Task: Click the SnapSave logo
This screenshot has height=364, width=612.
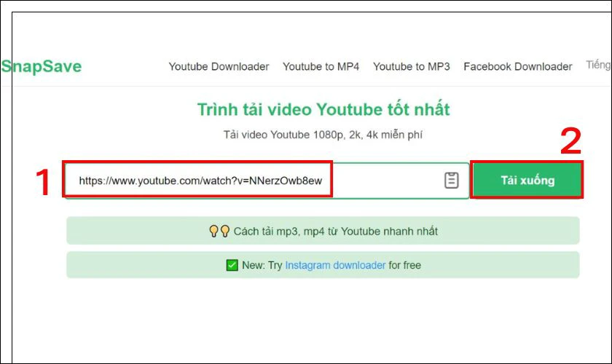Action: (x=42, y=66)
